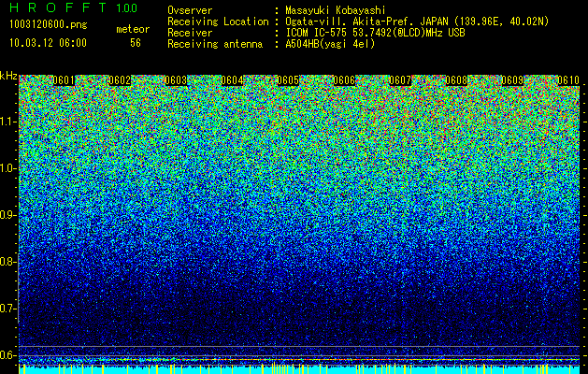588x374 pixels.
Task: Click the 0.9 kHz axis label
Action: (7, 215)
